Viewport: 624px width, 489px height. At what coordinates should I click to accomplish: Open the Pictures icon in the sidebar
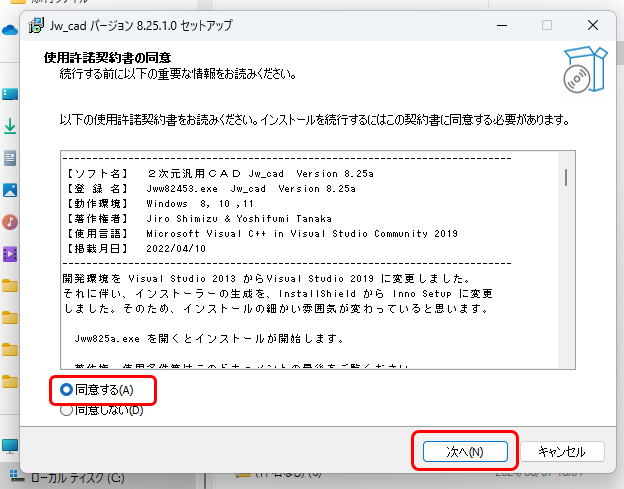pyautogui.click(x=10, y=190)
